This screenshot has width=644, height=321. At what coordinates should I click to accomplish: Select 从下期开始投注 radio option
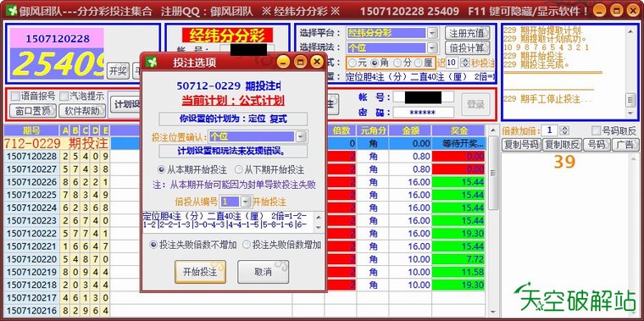238,169
